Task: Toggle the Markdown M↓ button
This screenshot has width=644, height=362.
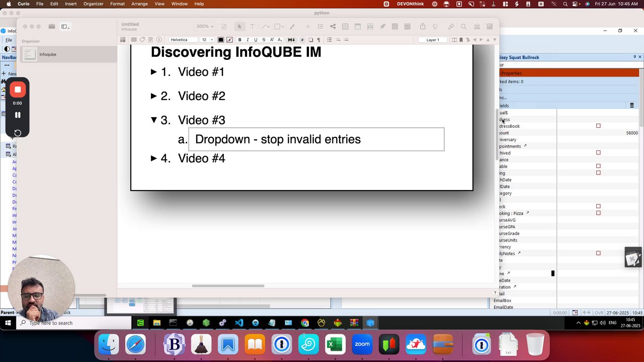Action: click(x=291, y=40)
